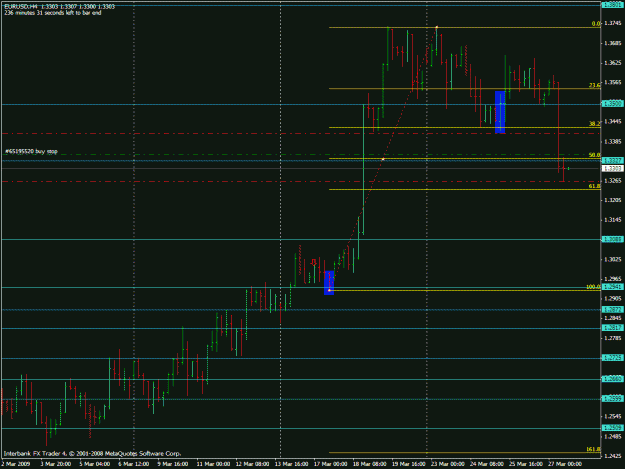Click the 1.2872 highlighted price level tag
Viewport: 625px width, 469px height.
(613, 310)
